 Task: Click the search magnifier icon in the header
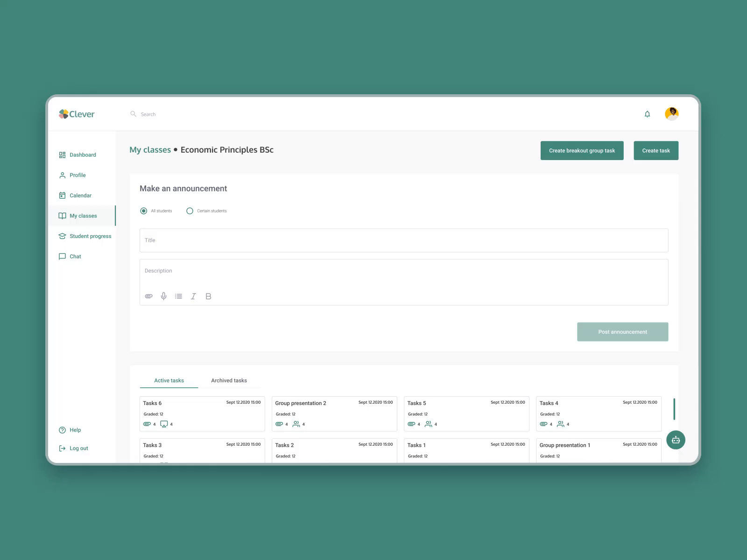point(133,114)
